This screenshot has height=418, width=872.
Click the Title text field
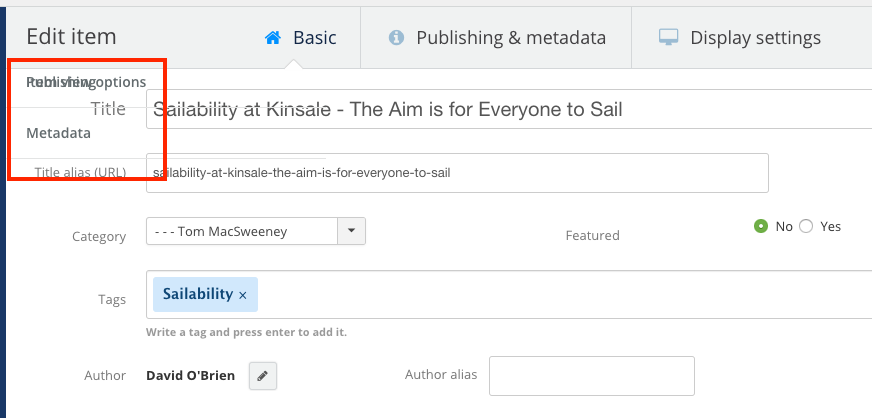509,109
